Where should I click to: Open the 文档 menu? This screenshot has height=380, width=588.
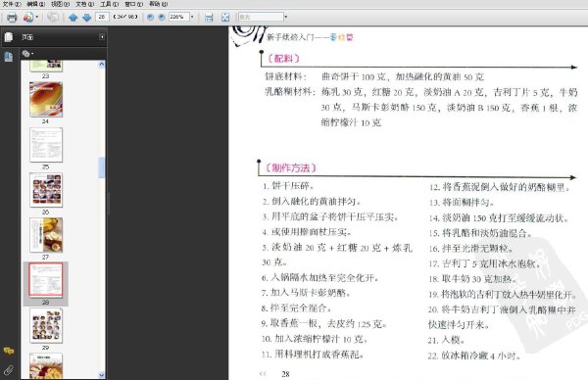pyautogui.click(x=84, y=4)
